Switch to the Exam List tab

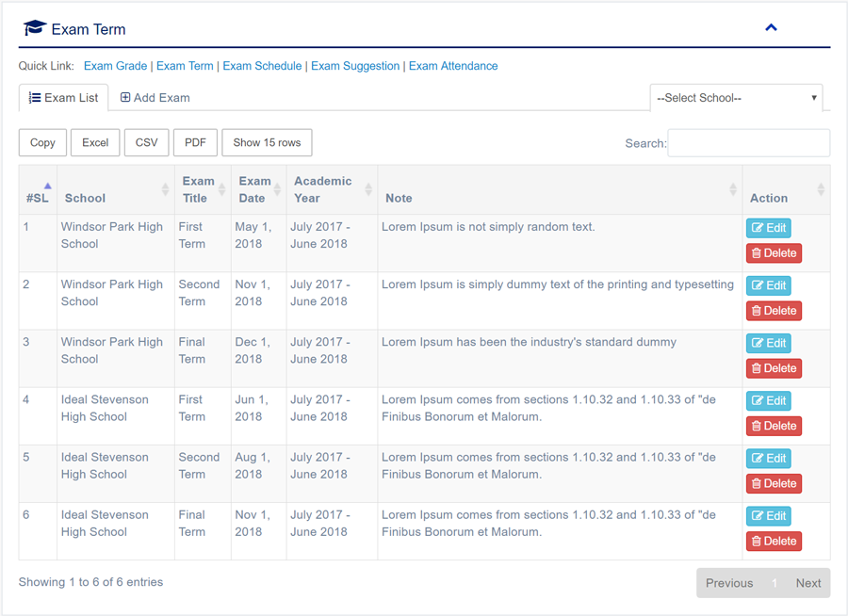click(x=63, y=98)
